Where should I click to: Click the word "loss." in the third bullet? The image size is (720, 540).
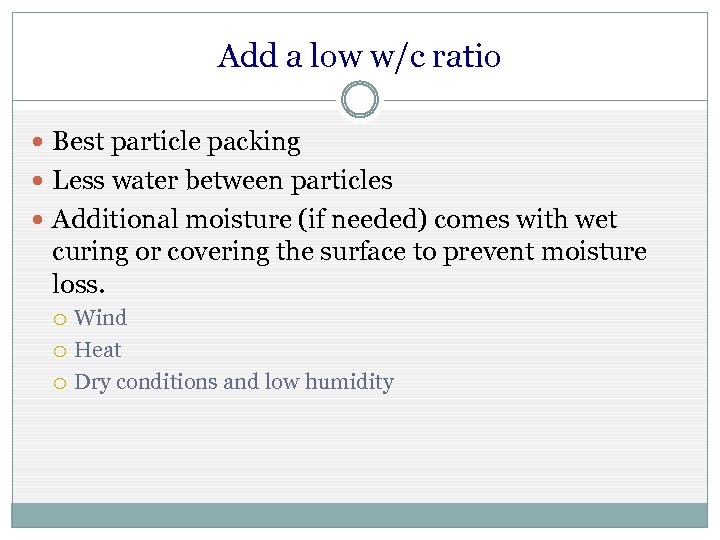click(x=78, y=284)
